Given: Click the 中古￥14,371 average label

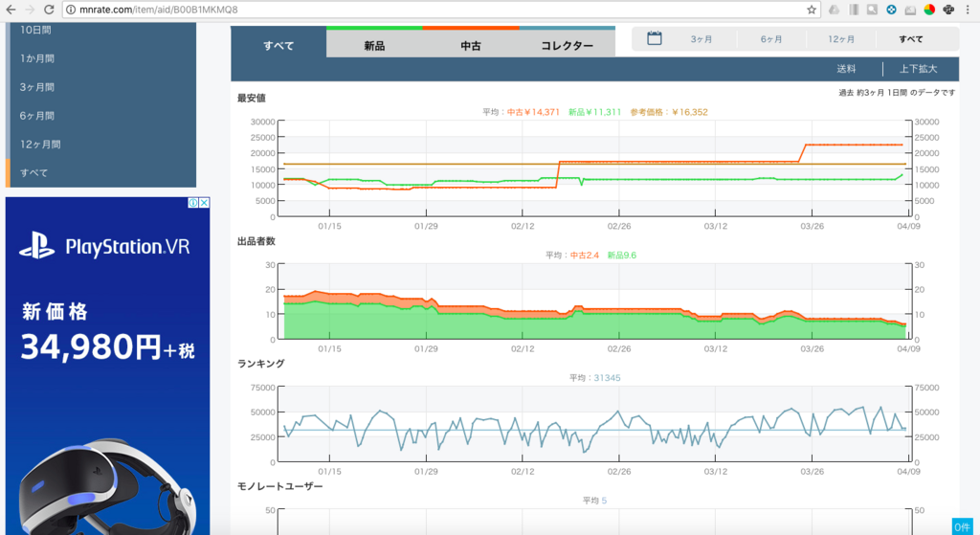Looking at the screenshot, I should click(533, 112).
